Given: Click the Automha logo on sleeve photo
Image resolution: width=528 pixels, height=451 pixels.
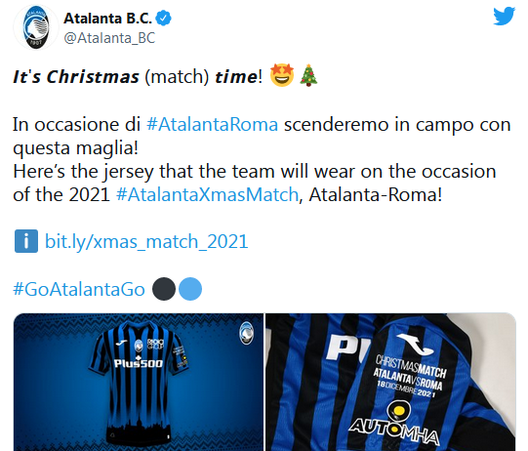Looking at the screenshot, I should point(394,424).
